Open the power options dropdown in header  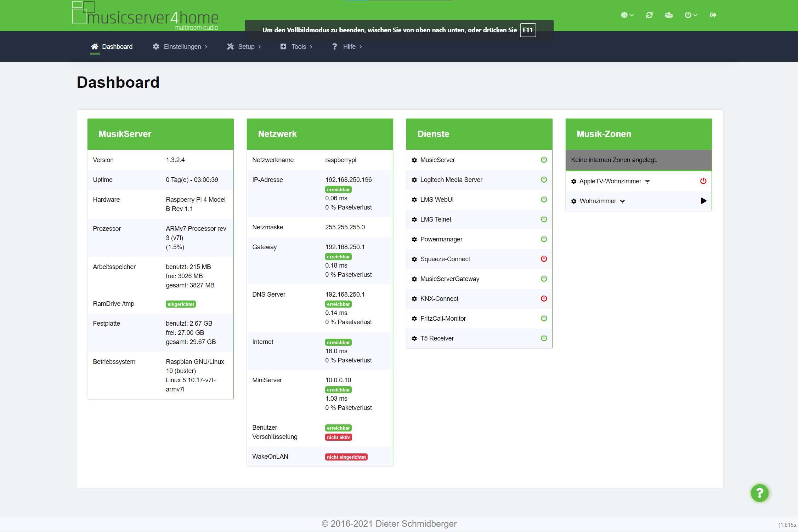point(691,15)
